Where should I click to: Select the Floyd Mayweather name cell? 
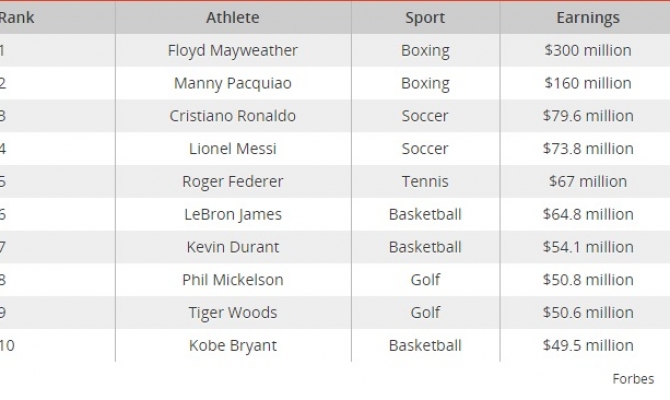tap(233, 50)
